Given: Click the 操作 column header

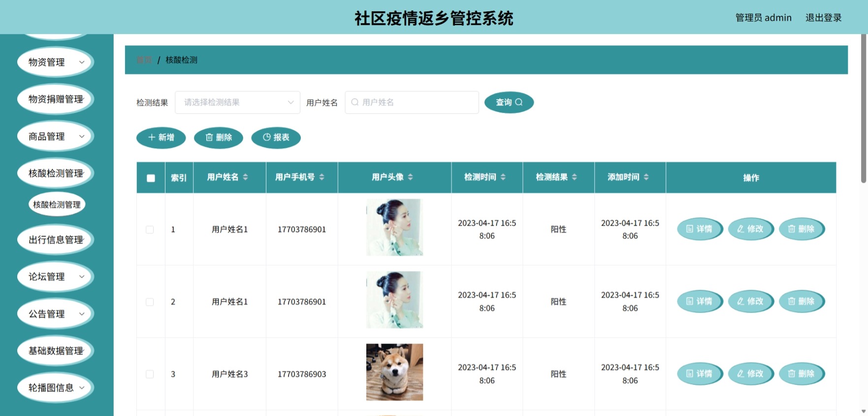Looking at the screenshot, I should [751, 178].
